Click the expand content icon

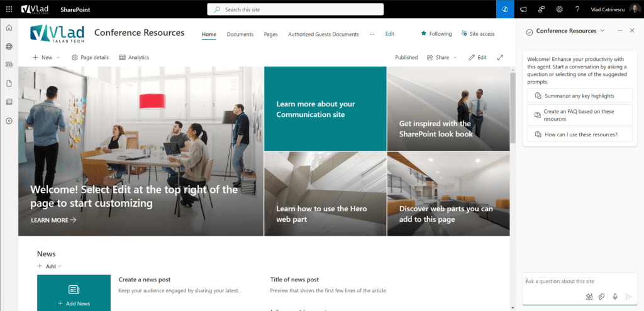point(500,57)
